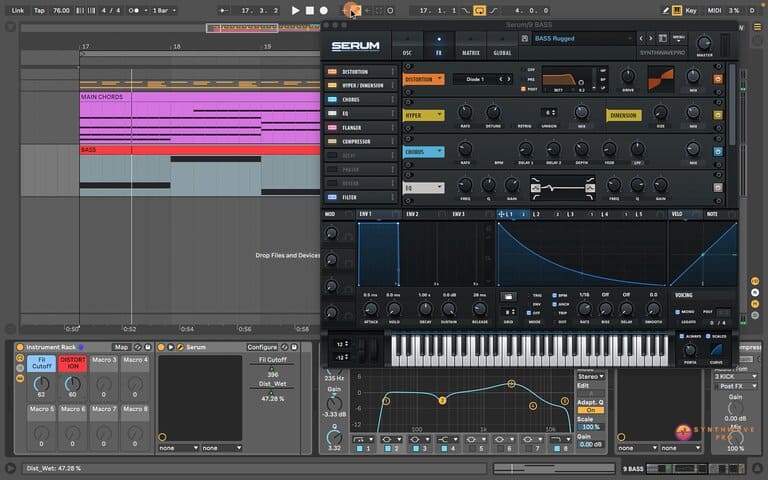Start playback with the Play button
Image resolution: width=768 pixels, height=480 pixels.
tap(295, 10)
